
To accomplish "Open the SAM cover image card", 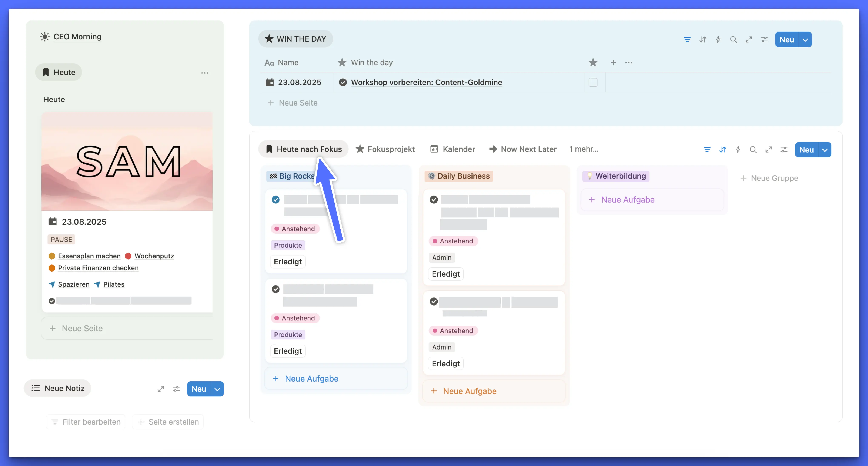I will coord(127,162).
